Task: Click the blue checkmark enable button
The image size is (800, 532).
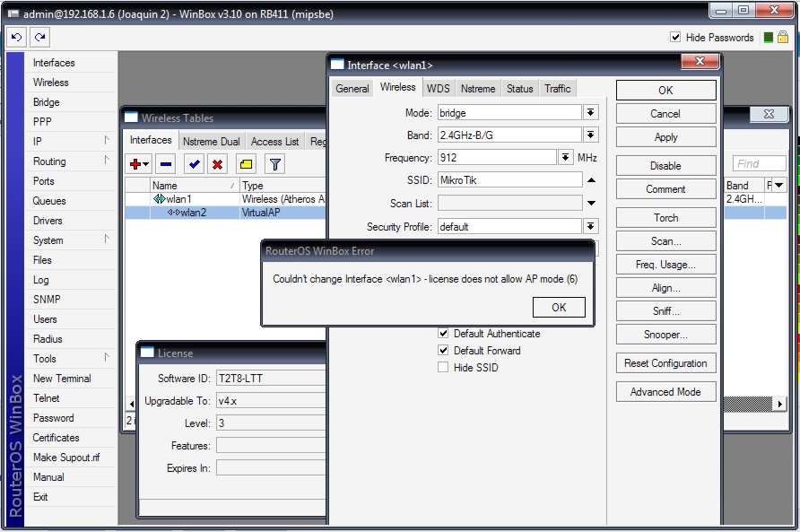Action: [x=194, y=164]
